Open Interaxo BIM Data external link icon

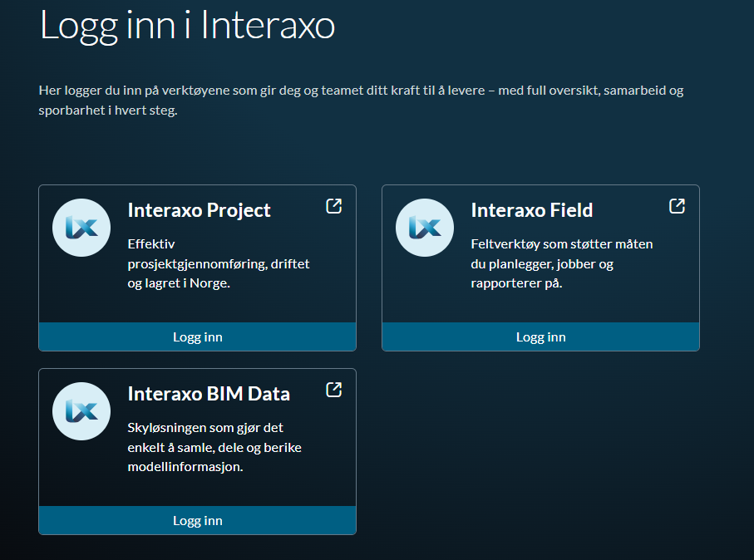(x=333, y=390)
